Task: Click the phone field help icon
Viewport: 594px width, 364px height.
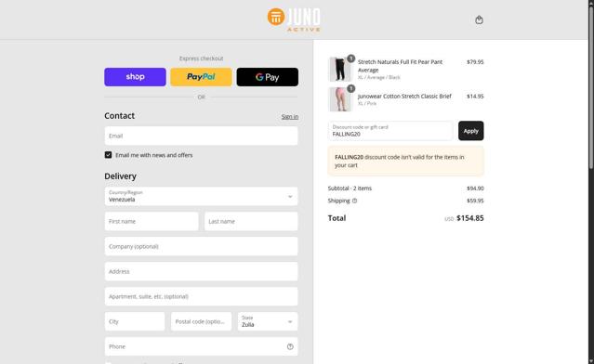Action: pos(290,346)
